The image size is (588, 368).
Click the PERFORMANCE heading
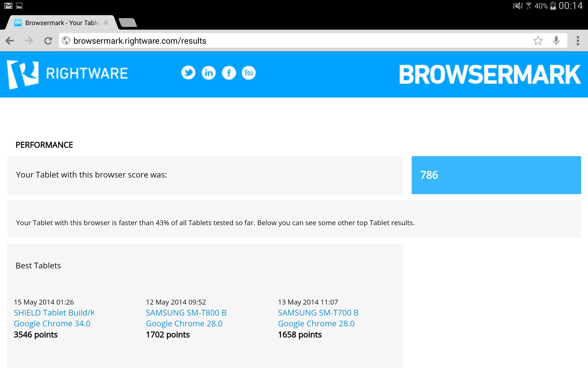44,145
